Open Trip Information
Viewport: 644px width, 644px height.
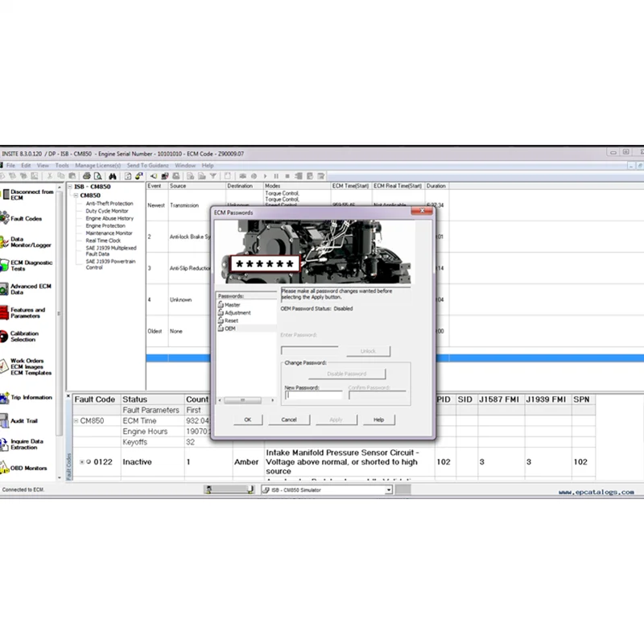27,398
